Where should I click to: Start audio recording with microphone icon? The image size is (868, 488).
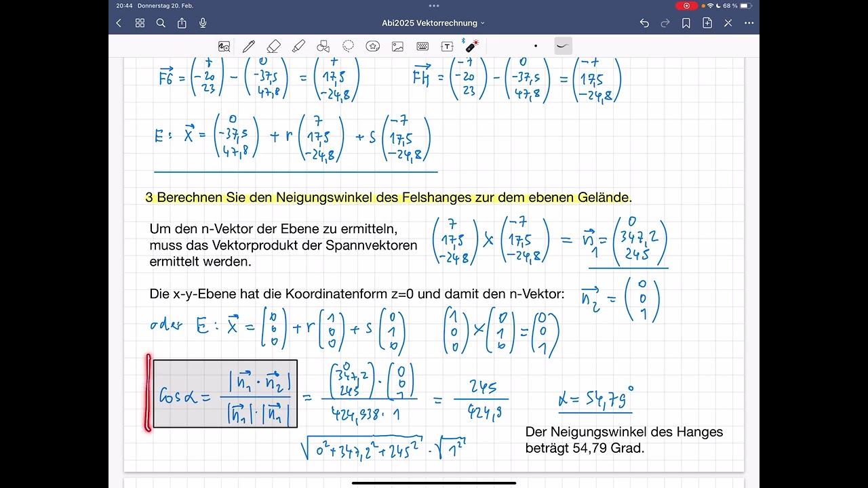tap(203, 23)
